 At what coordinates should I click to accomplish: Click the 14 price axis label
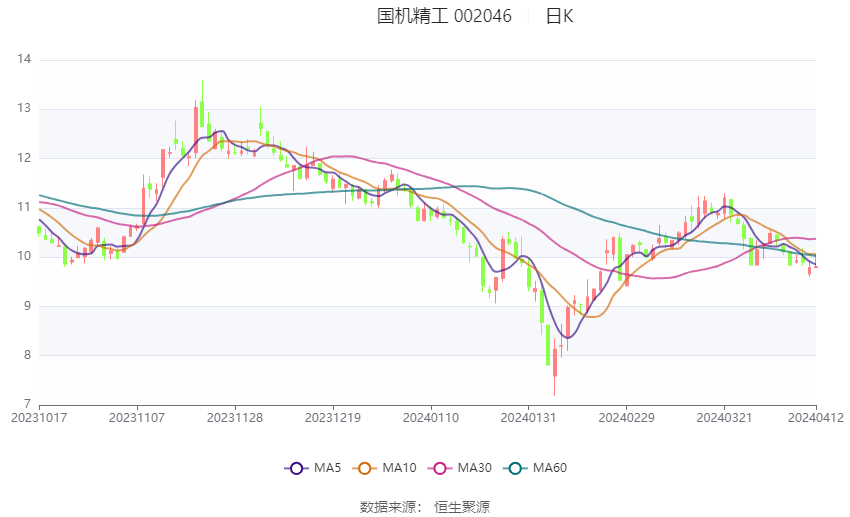coord(24,59)
